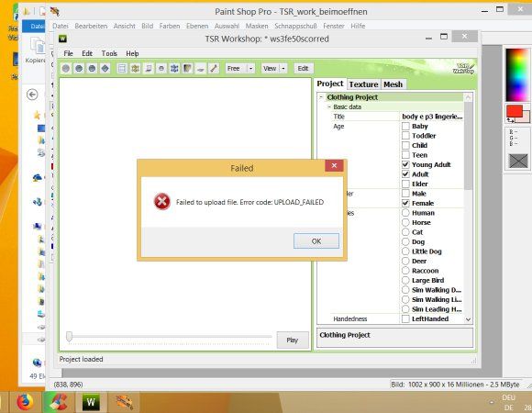The width and height of the screenshot is (532, 413).
Task: Click the light gray sphere icon in toolbar
Action: 66,68
